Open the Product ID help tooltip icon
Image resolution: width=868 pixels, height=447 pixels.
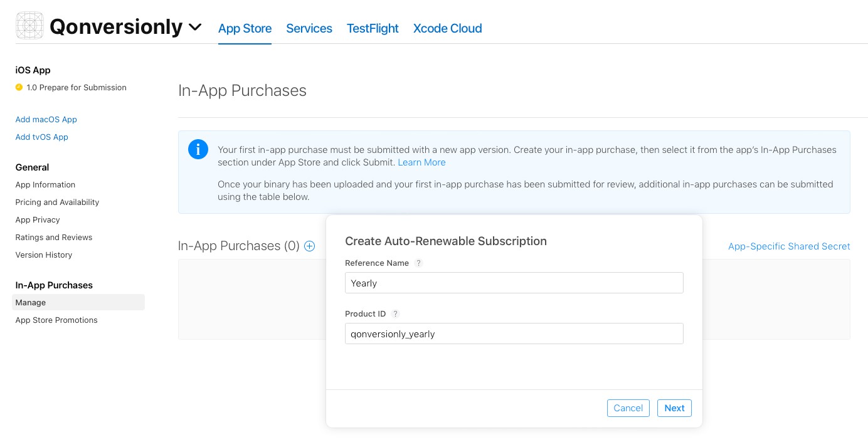395,314
